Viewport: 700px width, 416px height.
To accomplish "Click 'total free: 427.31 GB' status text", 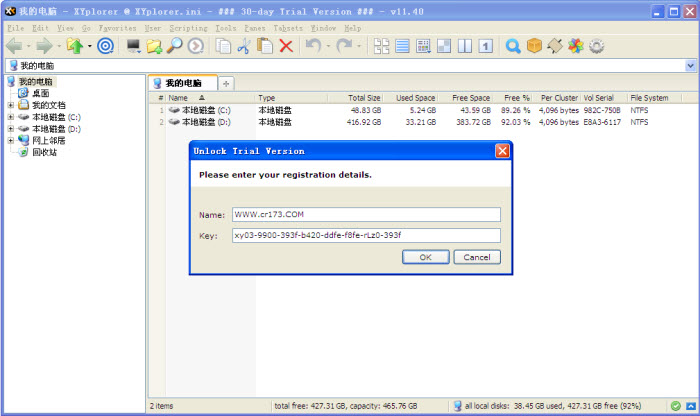I will pos(310,406).
